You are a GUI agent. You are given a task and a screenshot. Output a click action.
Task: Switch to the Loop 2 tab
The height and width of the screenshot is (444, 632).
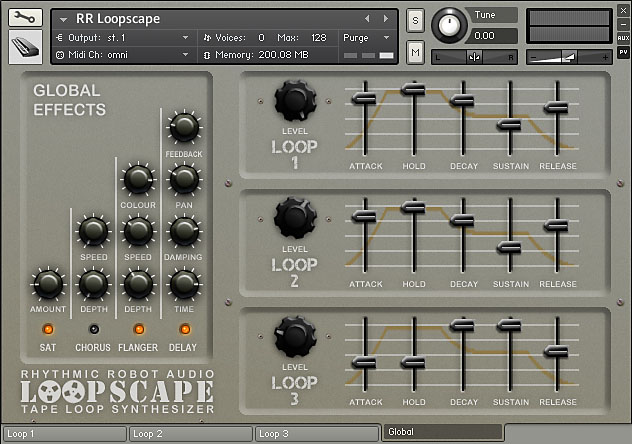tap(191, 434)
